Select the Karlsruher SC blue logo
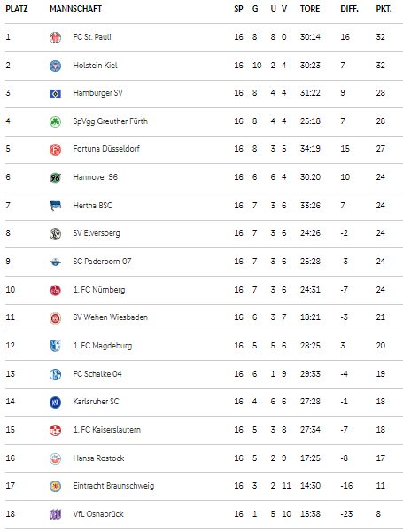This screenshot has height=532, width=403. tap(55, 402)
